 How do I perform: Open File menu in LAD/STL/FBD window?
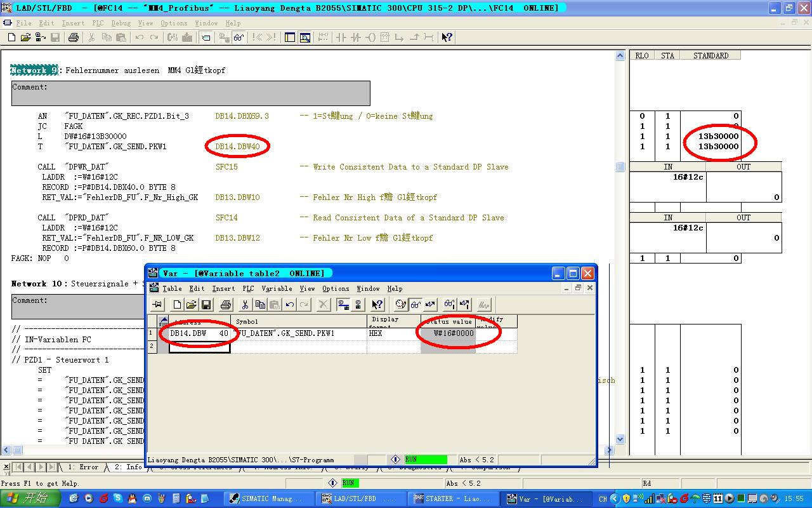coord(23,23)
